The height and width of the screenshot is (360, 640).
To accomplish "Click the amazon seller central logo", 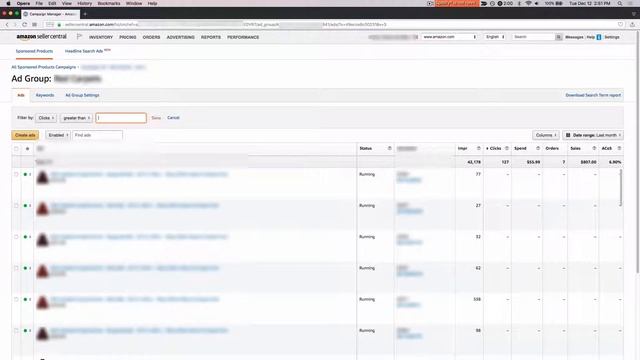I will (x=41, y=37).
